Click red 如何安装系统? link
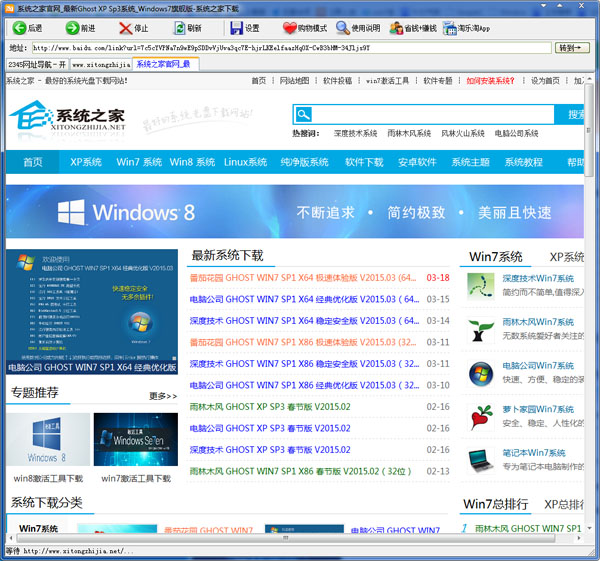 [x=490, y=81]
